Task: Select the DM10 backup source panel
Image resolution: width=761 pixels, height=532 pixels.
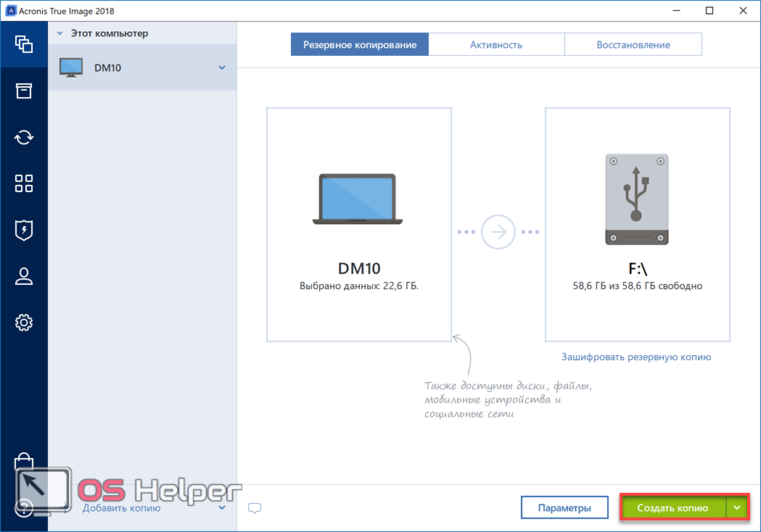Action: pos(359,225)
